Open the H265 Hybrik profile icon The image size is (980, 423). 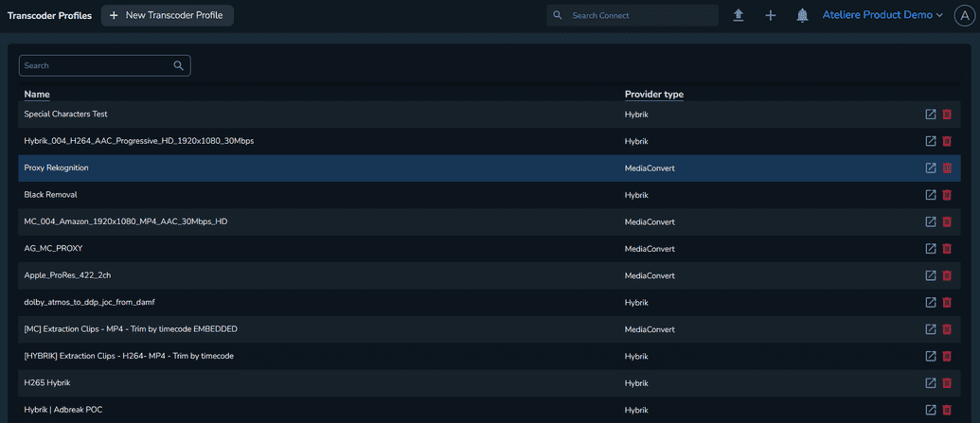pos(931,383)
